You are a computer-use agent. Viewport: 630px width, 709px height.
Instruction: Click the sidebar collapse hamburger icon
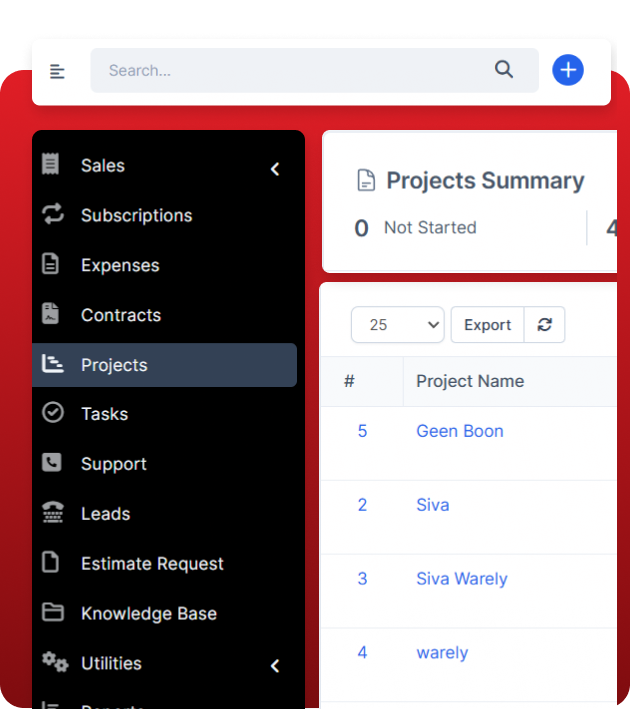point(57,71)
